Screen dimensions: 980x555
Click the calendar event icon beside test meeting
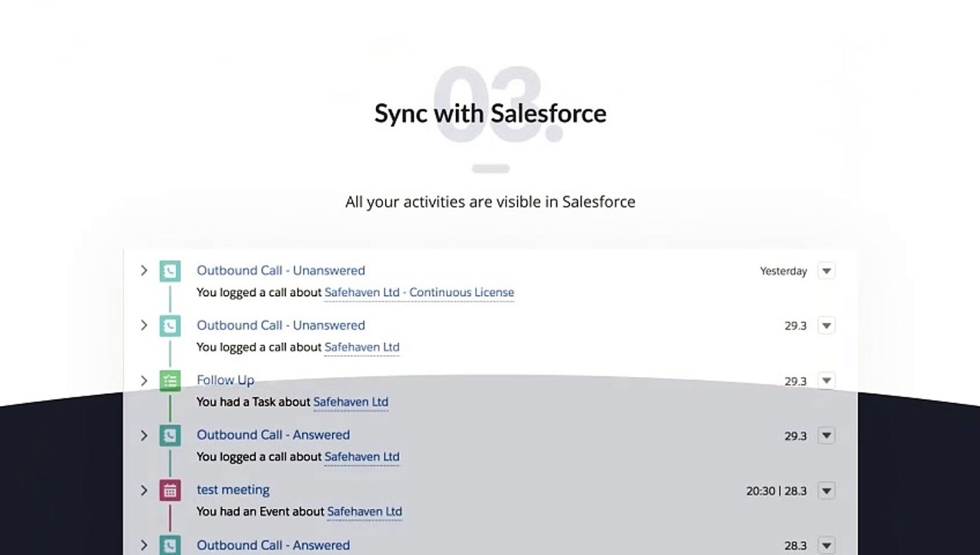(170, 490)
